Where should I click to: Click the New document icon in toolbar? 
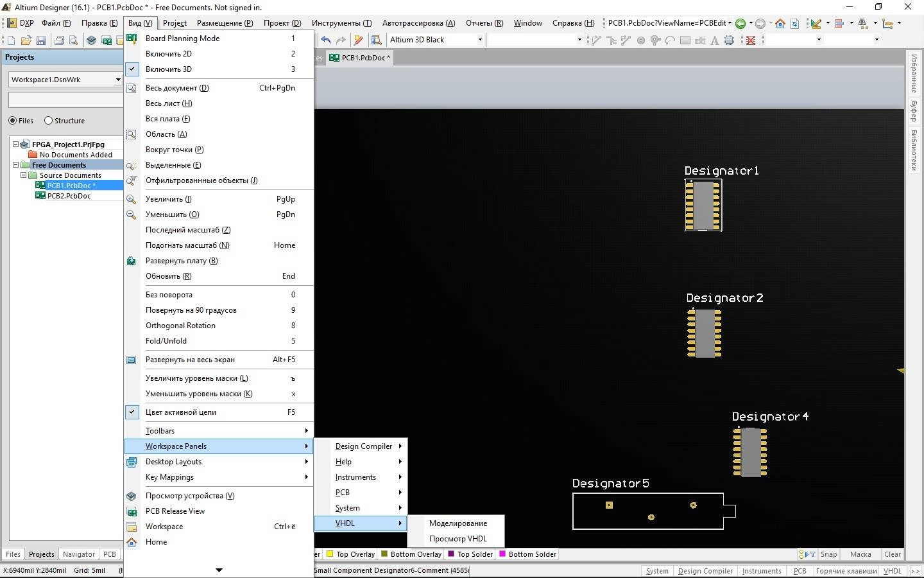point(11,40)
